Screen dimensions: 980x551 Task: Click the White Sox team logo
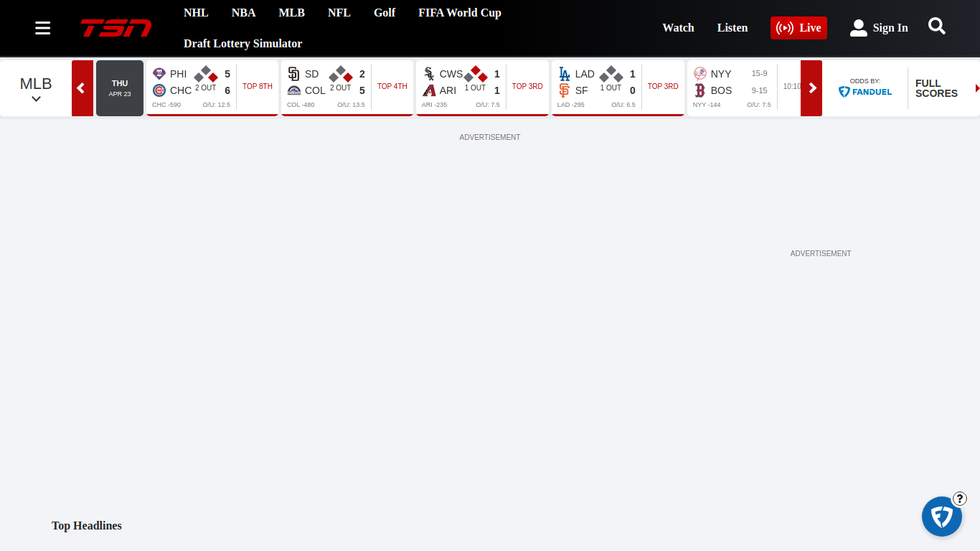429,74
